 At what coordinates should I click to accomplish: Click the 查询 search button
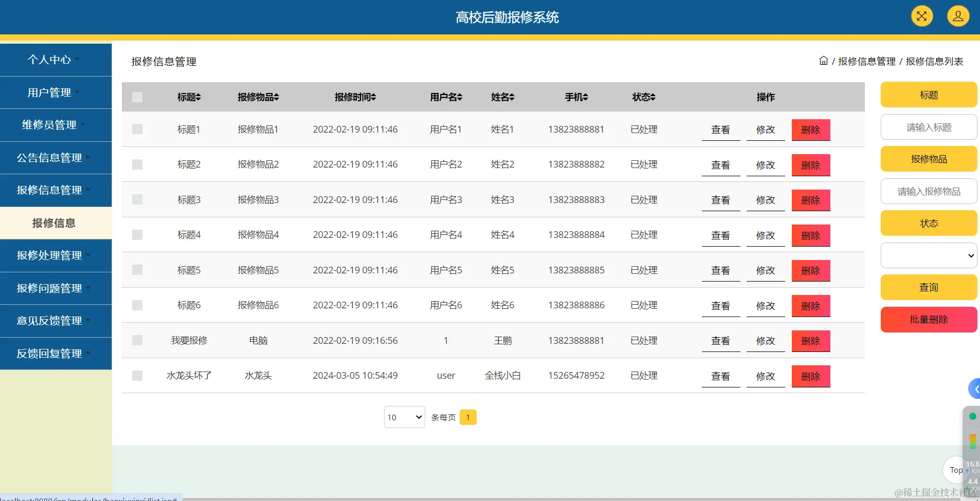pyautogui.click(x=929, y=287)
